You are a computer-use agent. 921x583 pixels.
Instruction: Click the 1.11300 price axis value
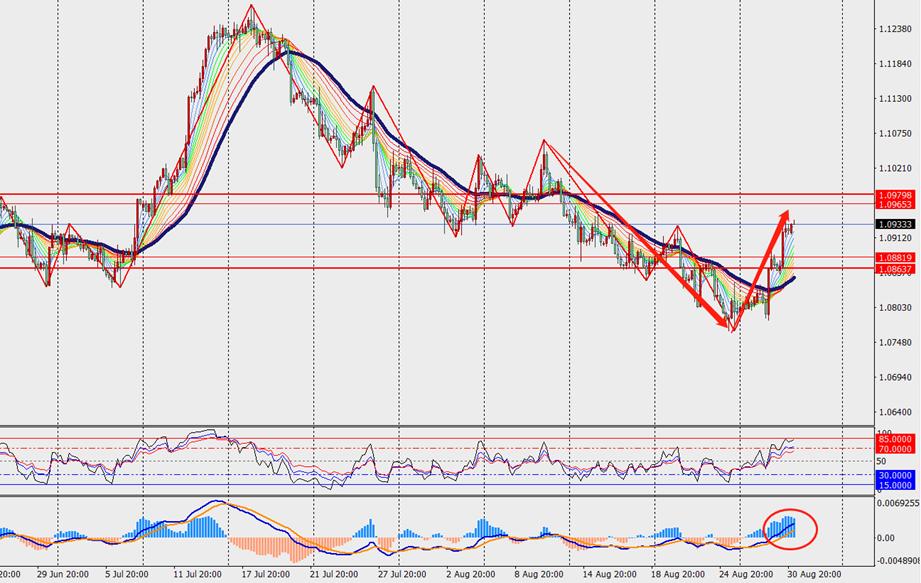pos(896,99)
